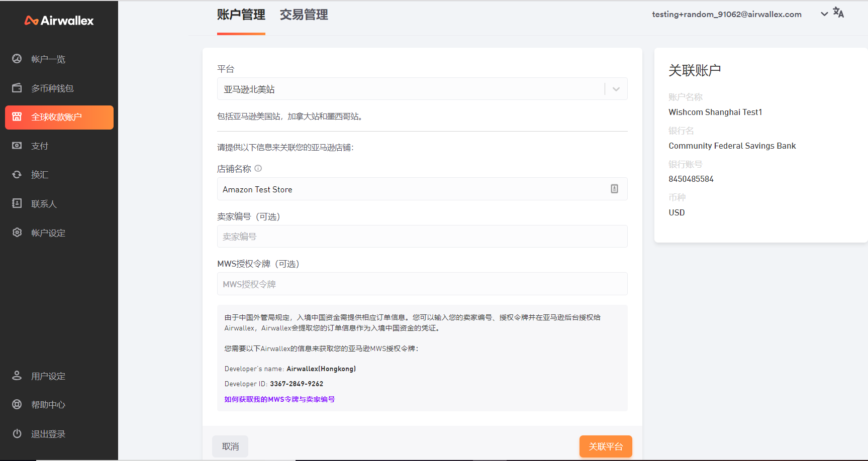Click the 退出登录 logout power icon

pos(17,433)
